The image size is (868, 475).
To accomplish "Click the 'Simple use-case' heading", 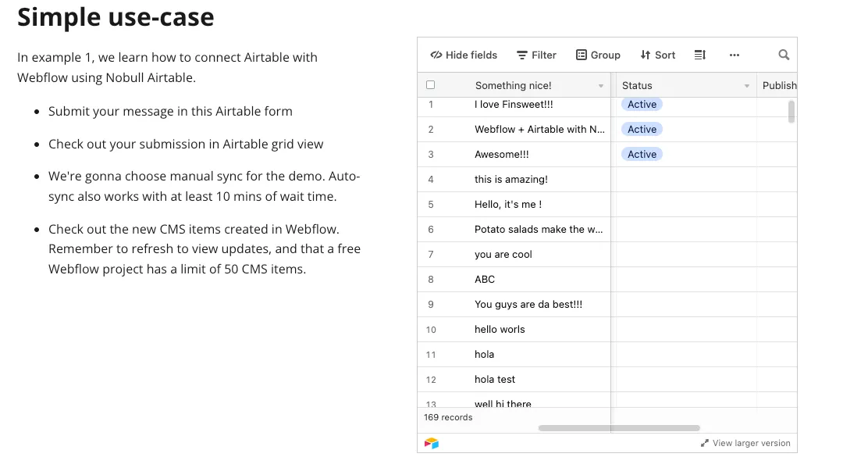I will point(116,16).
